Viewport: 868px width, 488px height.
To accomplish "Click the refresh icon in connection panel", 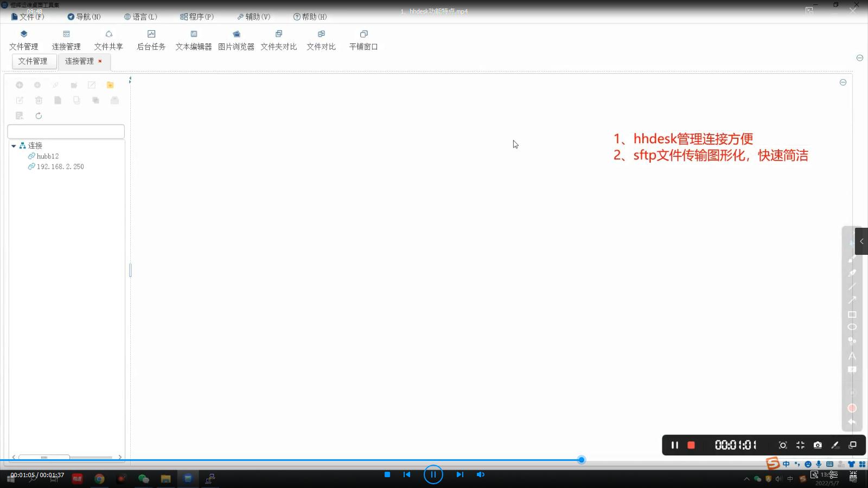I will click(x=39, y=115).
